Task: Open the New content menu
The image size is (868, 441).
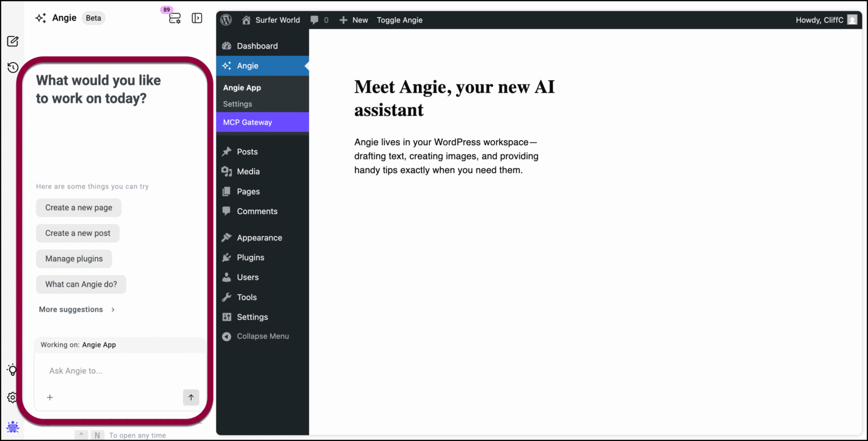Action: tap(354, 20)
